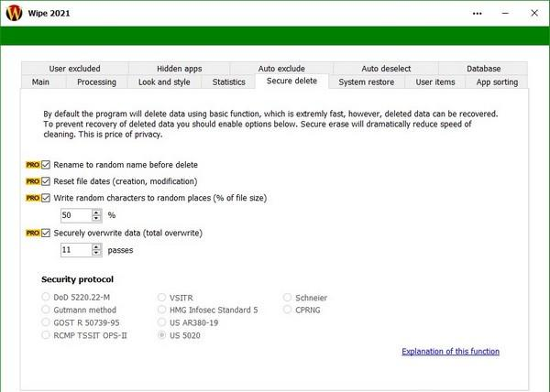550x392 pixels.
Task: Go to the Statistics tab
Action: [x=228, y=82]
